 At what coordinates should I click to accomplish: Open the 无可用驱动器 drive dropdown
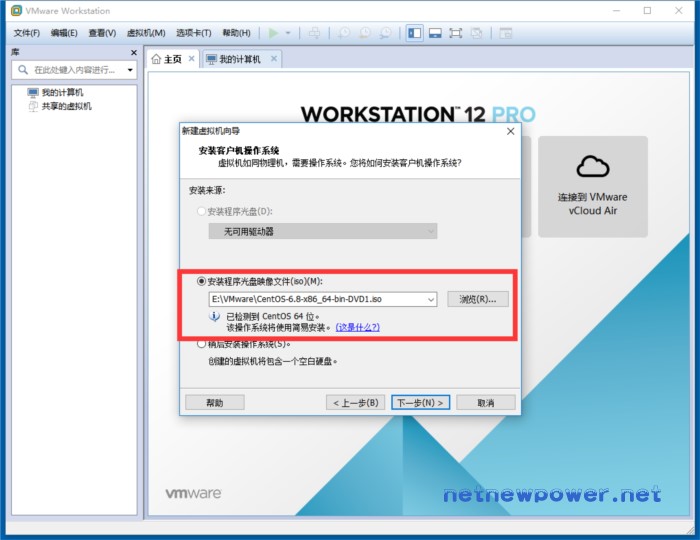tap(323, 231)
